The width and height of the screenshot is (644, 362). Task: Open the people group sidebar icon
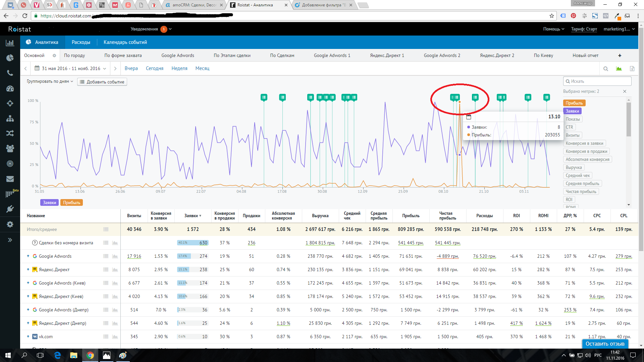tap(10, 148)
